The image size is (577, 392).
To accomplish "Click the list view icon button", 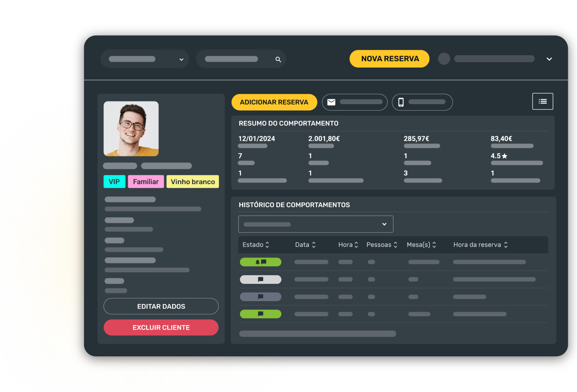I will (x=542, y=101).
